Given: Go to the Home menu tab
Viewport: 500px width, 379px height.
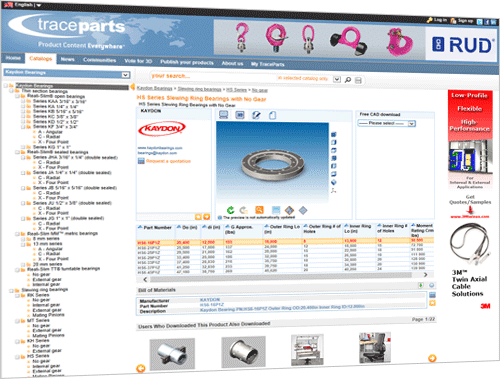Looking at the screenshot, I should point(13,58).
